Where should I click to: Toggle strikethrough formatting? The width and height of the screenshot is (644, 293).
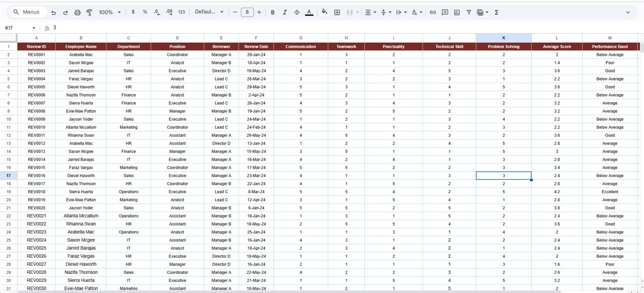(x=296, y=12)
